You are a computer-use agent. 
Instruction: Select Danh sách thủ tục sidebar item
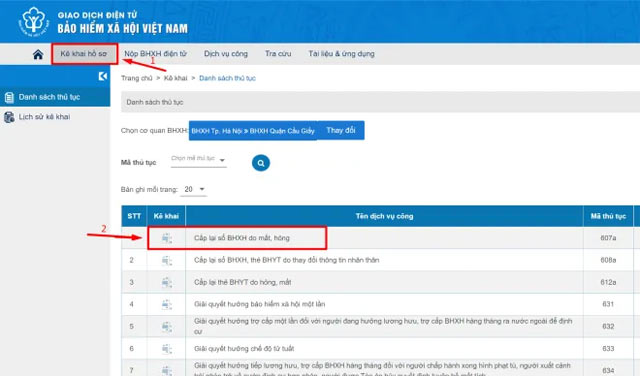(x=55, y=97)
